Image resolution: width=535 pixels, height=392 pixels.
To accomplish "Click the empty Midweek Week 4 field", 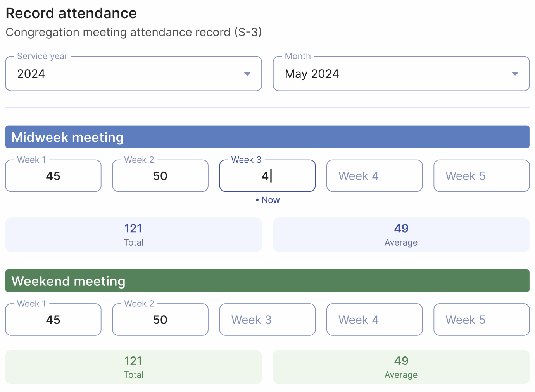I will coord(374,176).
